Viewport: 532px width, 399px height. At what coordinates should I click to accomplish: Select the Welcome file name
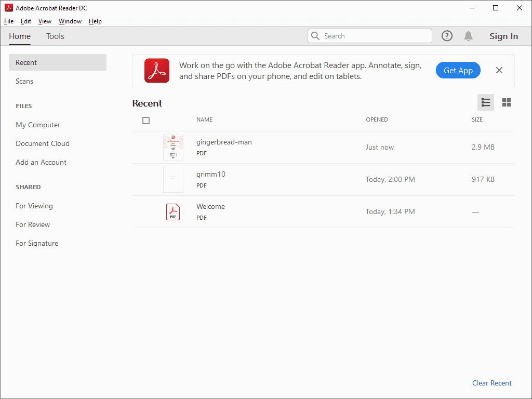210,206
